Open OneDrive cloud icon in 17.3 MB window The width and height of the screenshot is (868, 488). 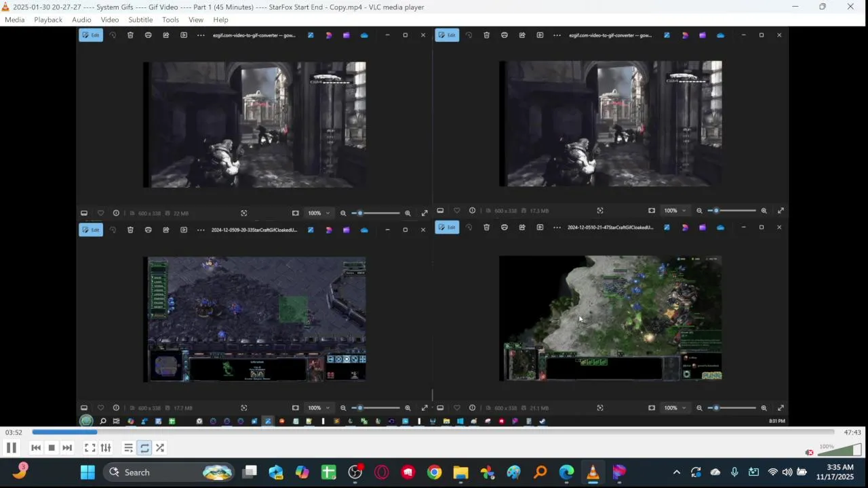coord(720,35)
